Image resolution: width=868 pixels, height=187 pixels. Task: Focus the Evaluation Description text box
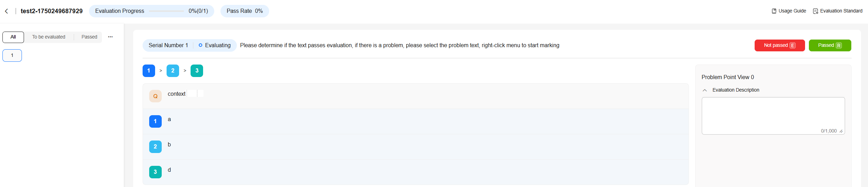pos(773,116)
